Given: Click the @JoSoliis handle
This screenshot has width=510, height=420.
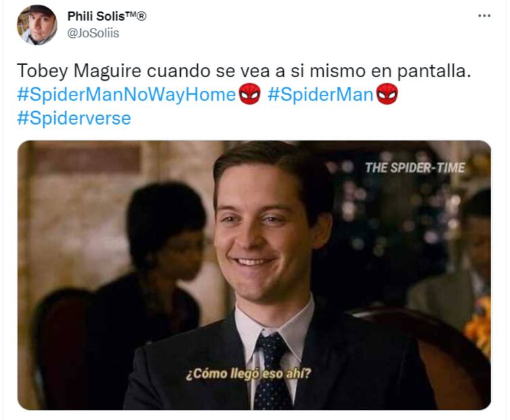Looking at the screenshot, I should (x=93, y=33).
